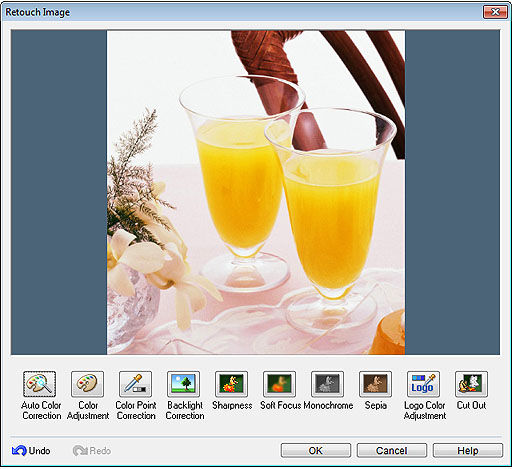Click the grayed-out Redo button
This screenshot has width=512, height=469.
point(92,451)
